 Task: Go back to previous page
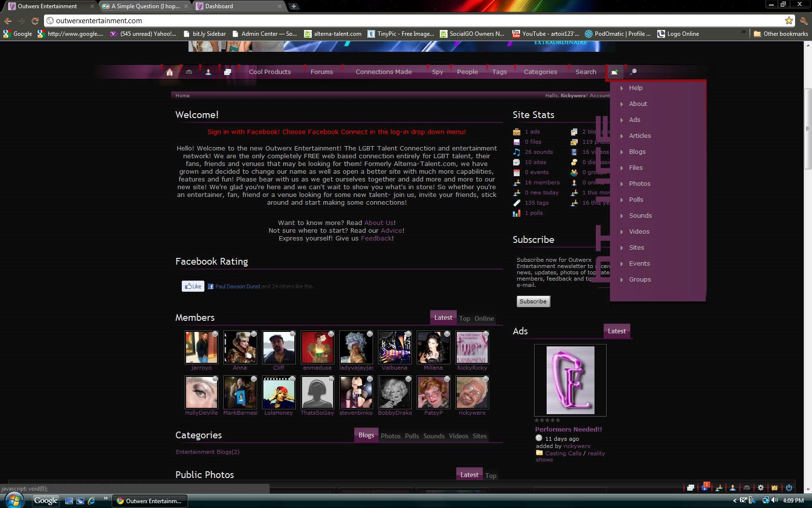8,21
